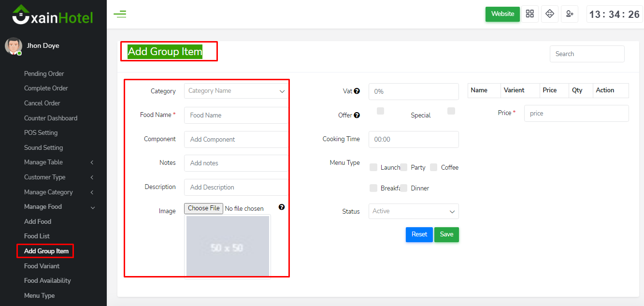Click the xainHotel logo

click(x=53, y=15)
